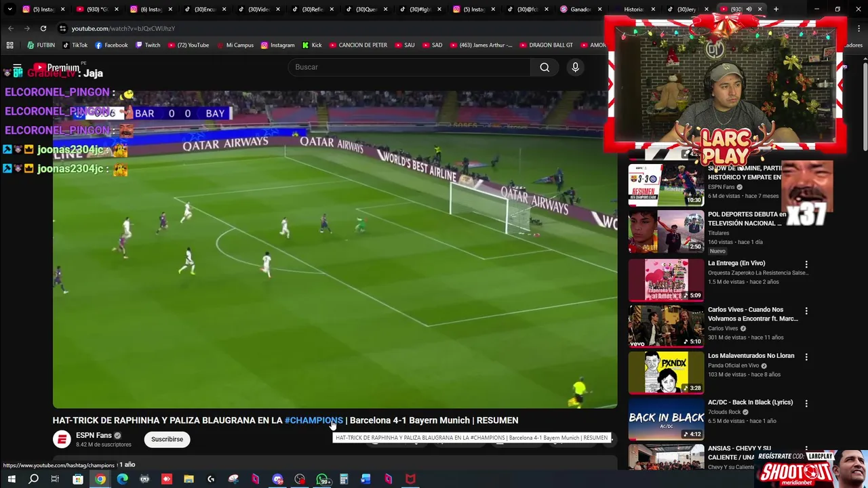Image resolution: width=868 pixels, height=488 pixels.
Task: Open McAfee from the taskbar
Action: [x=410, y=479]
